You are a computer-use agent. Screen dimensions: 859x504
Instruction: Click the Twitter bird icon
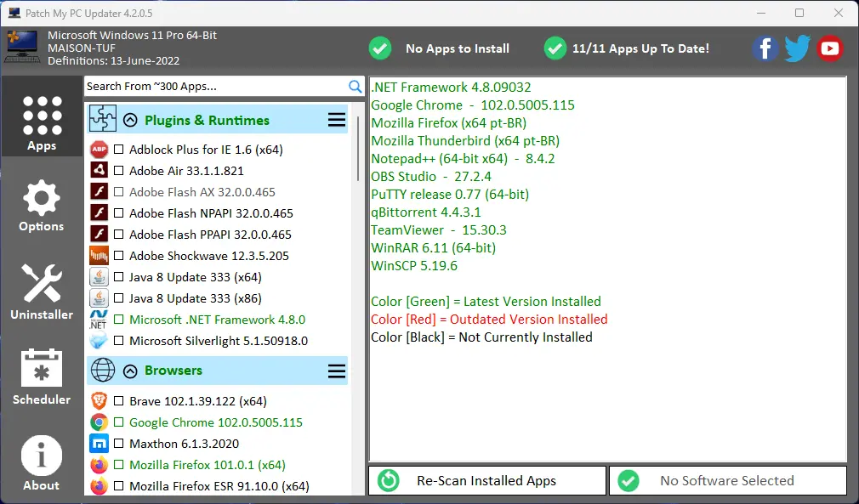[x=797, y=48]
